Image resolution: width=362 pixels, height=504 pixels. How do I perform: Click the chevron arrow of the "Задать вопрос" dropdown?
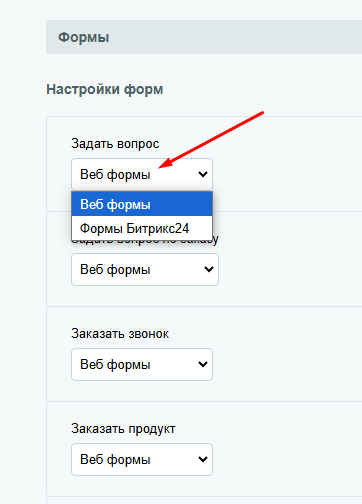203,174
